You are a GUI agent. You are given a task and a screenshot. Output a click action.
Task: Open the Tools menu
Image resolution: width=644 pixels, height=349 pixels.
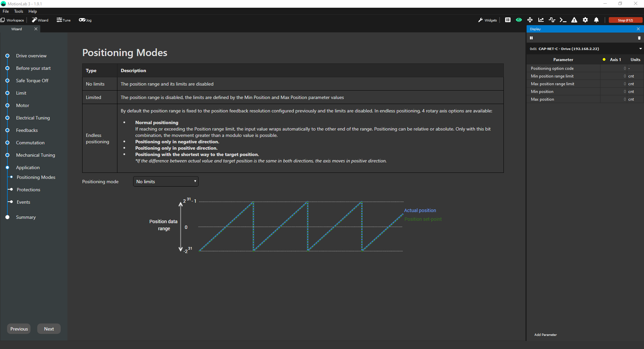[x=18, y=11]
